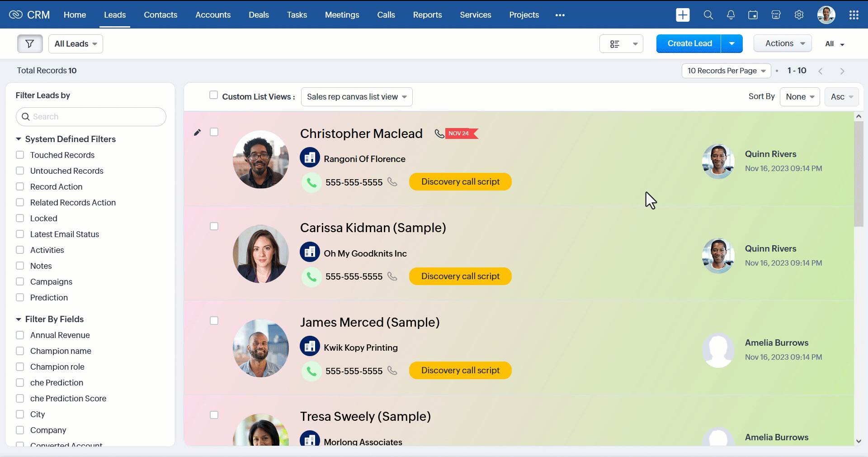Open the quick create plus icon

(x=683, y=15)
